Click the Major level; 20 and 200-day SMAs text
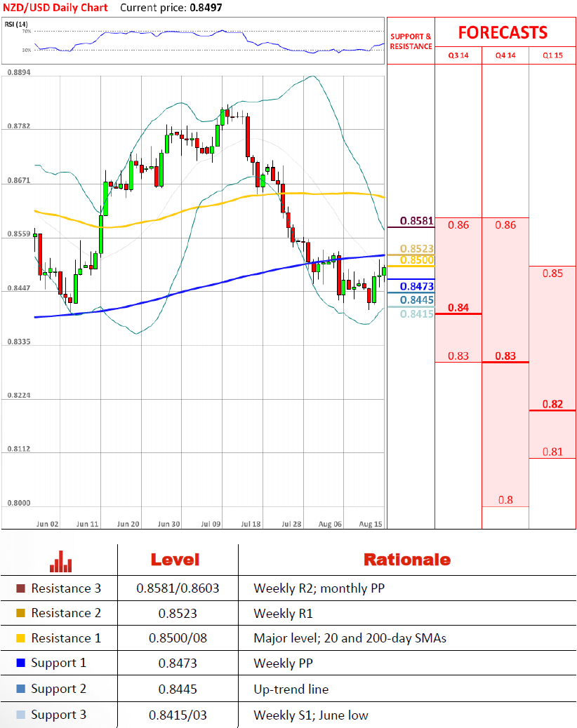Screen dimensions: 577x728 350,638
